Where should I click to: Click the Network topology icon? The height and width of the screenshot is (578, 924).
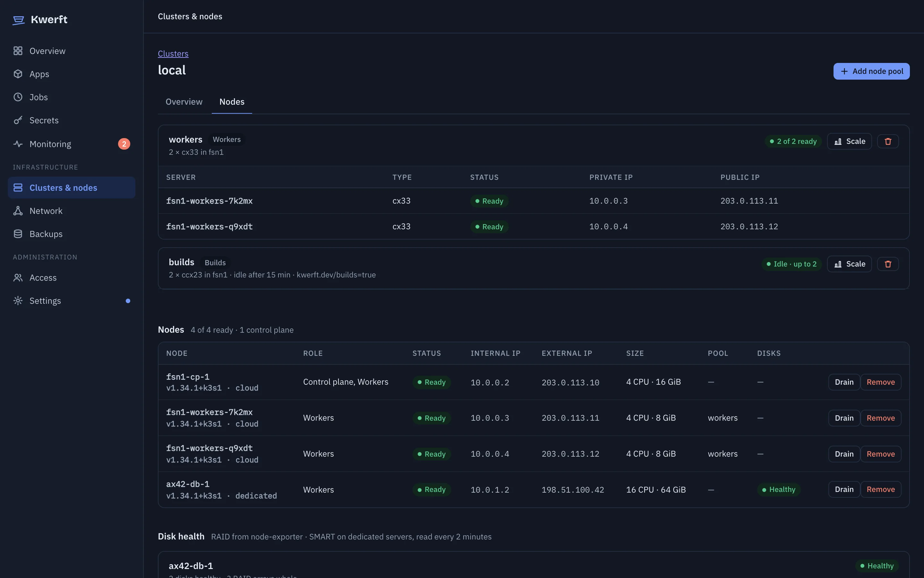point(18,211)
